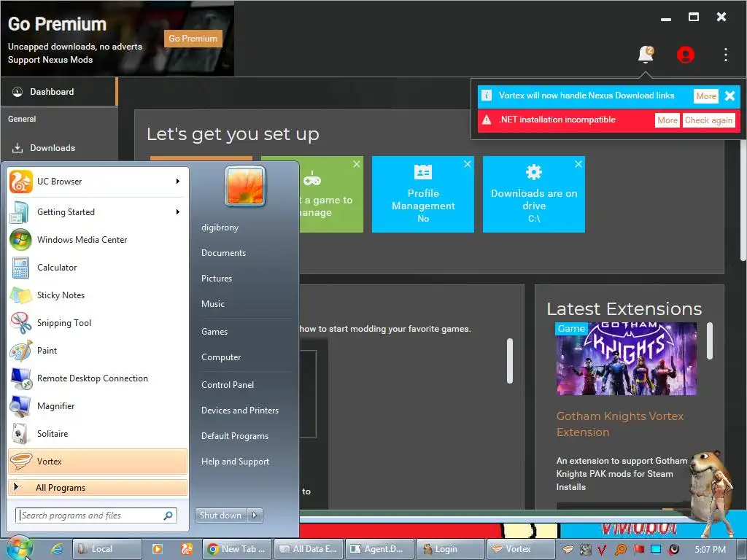Open Sticky Notes from Start menu

(x=98, y=295)
